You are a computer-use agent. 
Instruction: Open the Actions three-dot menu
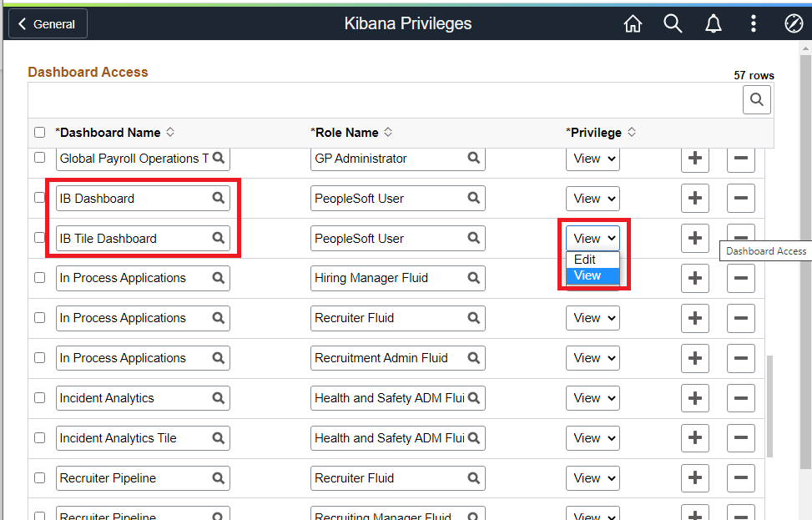(x=754, y=24)
